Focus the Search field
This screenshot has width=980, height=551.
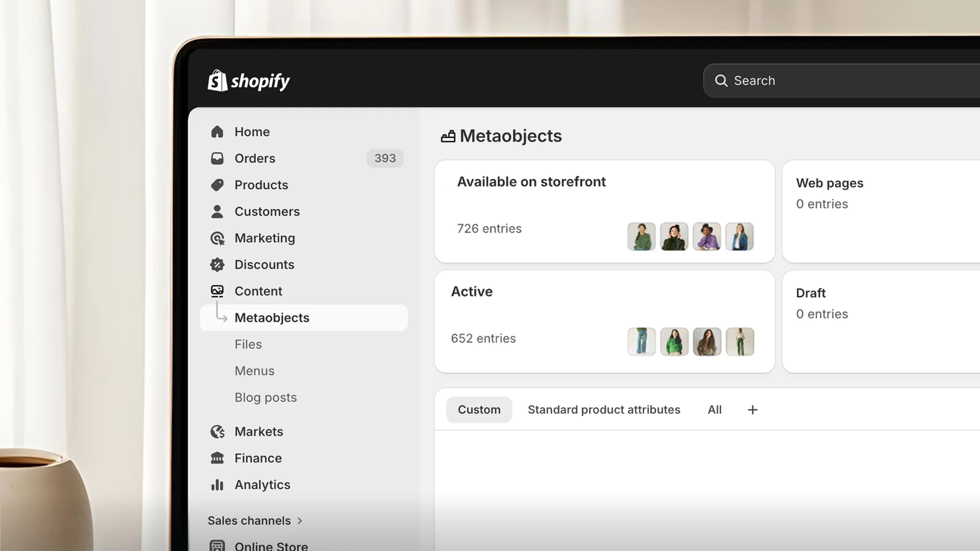coord(842,81)
